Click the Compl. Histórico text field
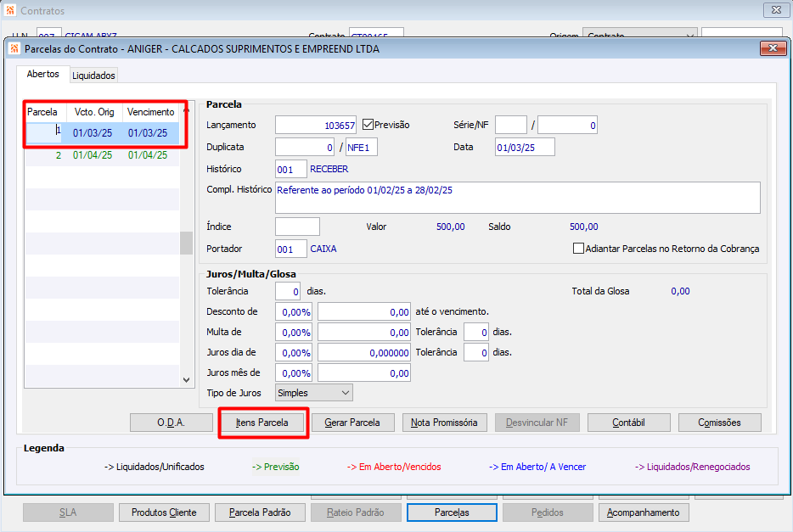 (x=517, y=198)
